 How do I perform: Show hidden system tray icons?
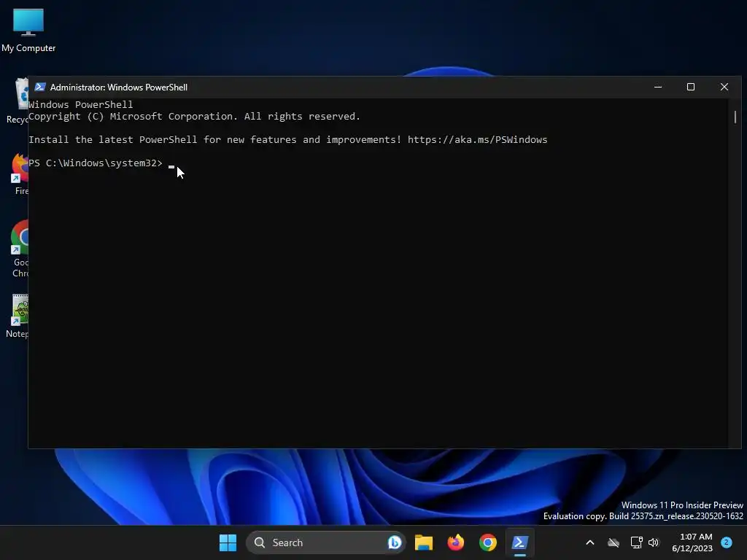pos(589,542)
